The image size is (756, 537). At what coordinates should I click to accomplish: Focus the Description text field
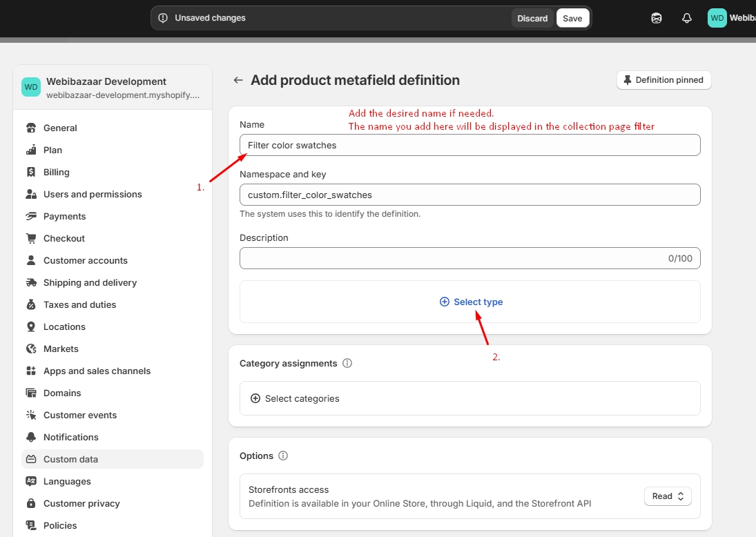click(449, 258)
